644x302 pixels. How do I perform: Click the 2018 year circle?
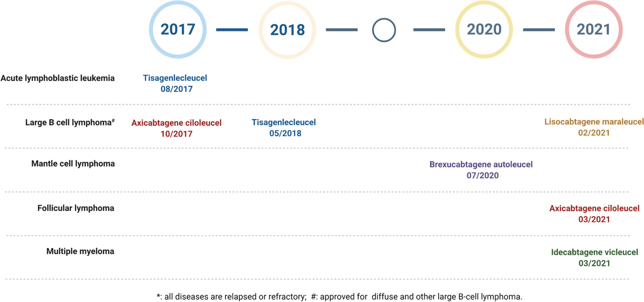(287, 30)
